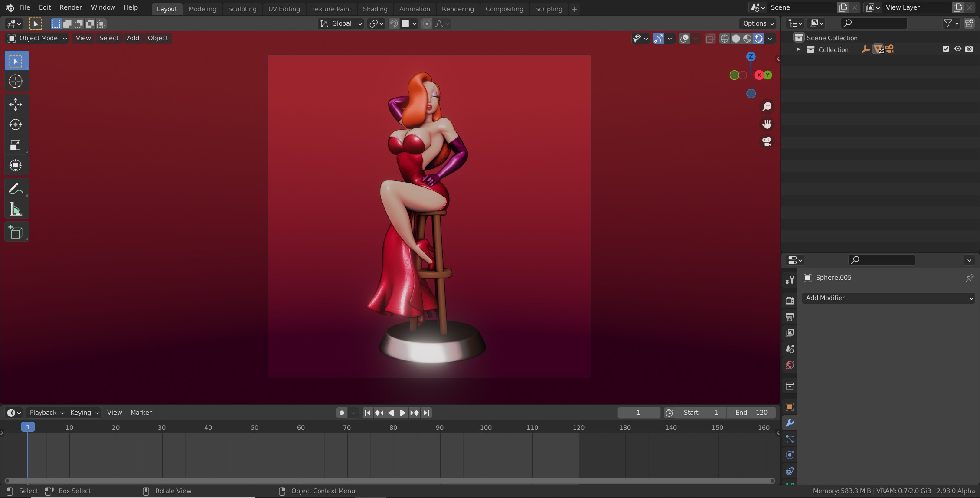Jump to the next keyframe
Viewport: 980px width, 498px height.
414,413
